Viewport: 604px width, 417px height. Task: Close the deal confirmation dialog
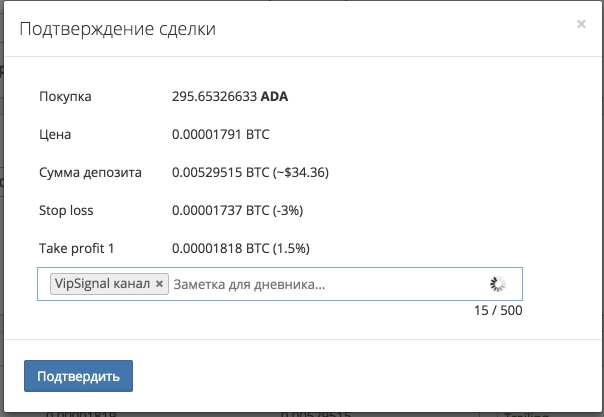coord(581,25)
